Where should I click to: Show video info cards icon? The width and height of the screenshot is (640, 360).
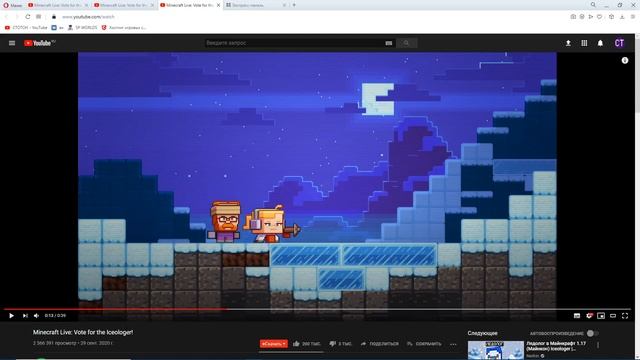click(x=625, y=60)
